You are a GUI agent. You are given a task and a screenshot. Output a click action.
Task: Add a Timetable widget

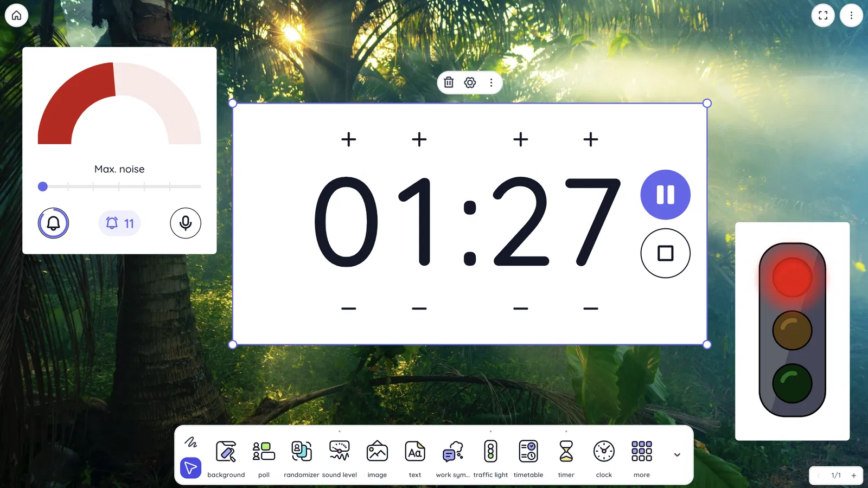click(x=528, y=455)
